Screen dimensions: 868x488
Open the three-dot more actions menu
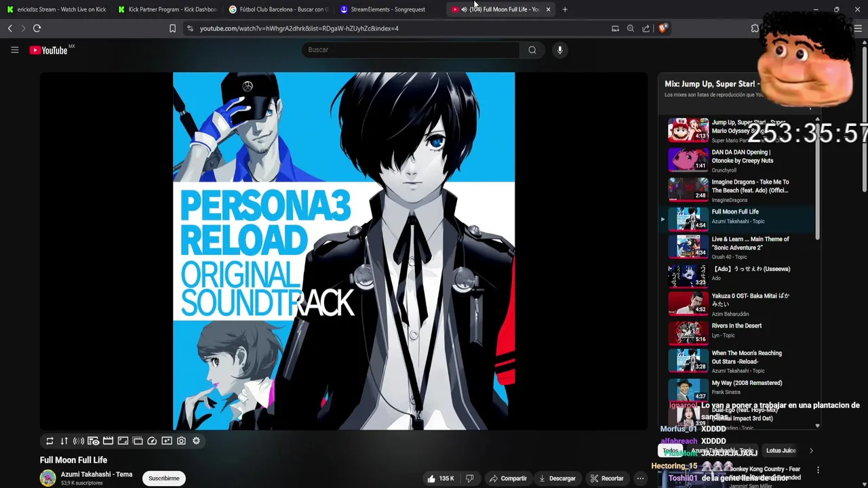(640, 479)
